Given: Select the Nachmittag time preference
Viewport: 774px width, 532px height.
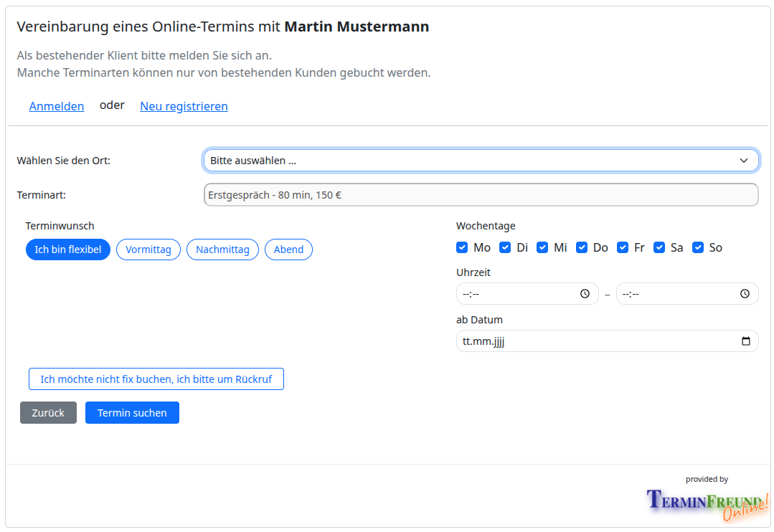Looking at the screenshot, I should (x=222, y=250).
